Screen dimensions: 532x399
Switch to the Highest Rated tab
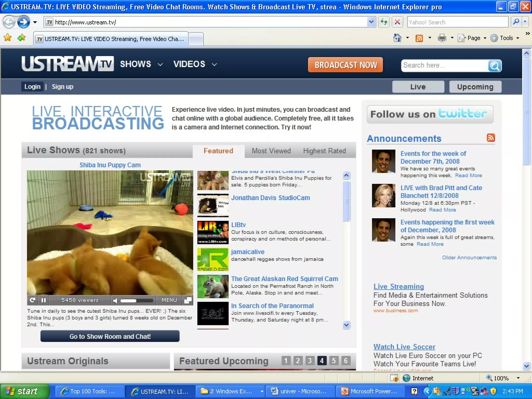(324, 151)
